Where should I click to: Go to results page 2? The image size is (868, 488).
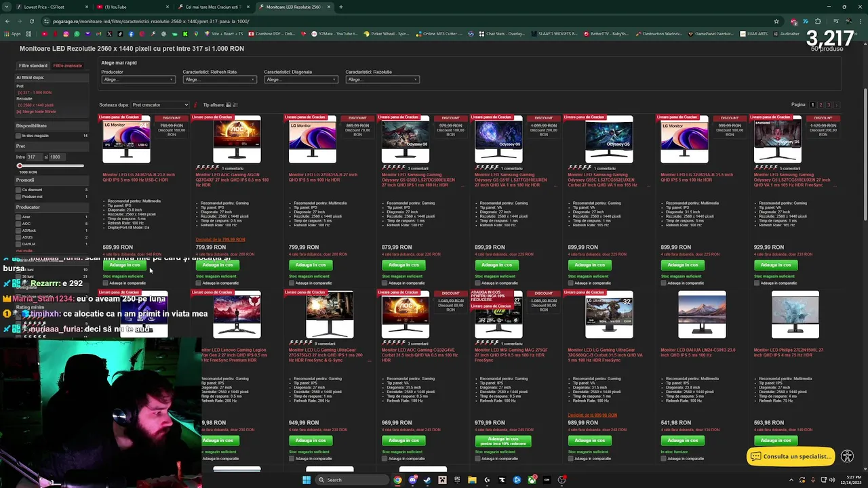(x=821, y=105)
